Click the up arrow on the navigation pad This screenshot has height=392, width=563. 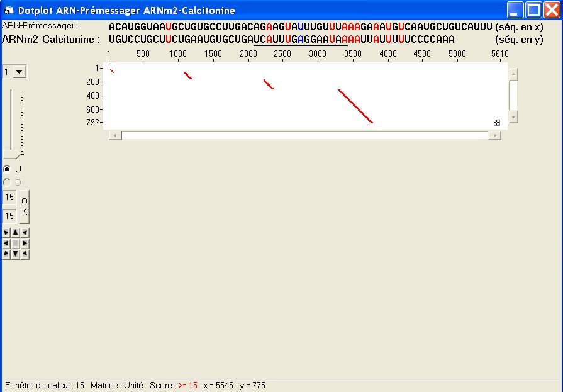pos(16,232)
